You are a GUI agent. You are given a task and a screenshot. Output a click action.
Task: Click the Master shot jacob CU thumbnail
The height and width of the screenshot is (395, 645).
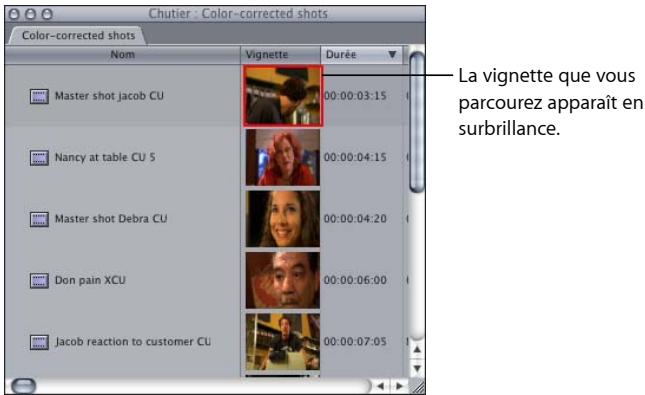point(283,96)
